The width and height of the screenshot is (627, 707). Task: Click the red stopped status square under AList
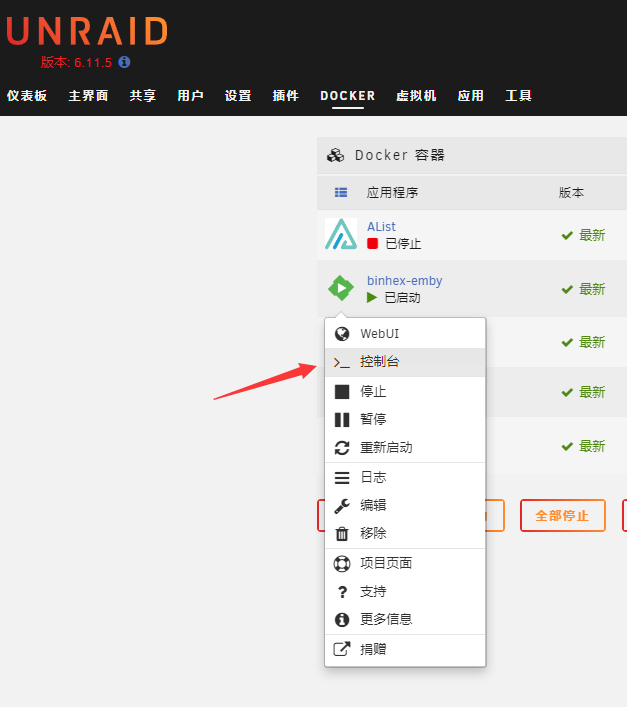coord(372,243)
